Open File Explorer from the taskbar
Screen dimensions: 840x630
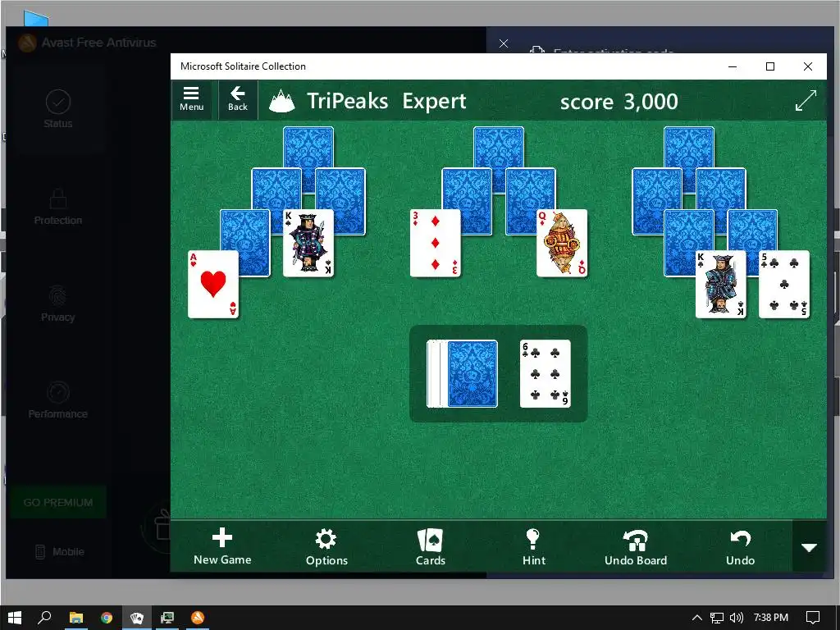pos(76,618)
